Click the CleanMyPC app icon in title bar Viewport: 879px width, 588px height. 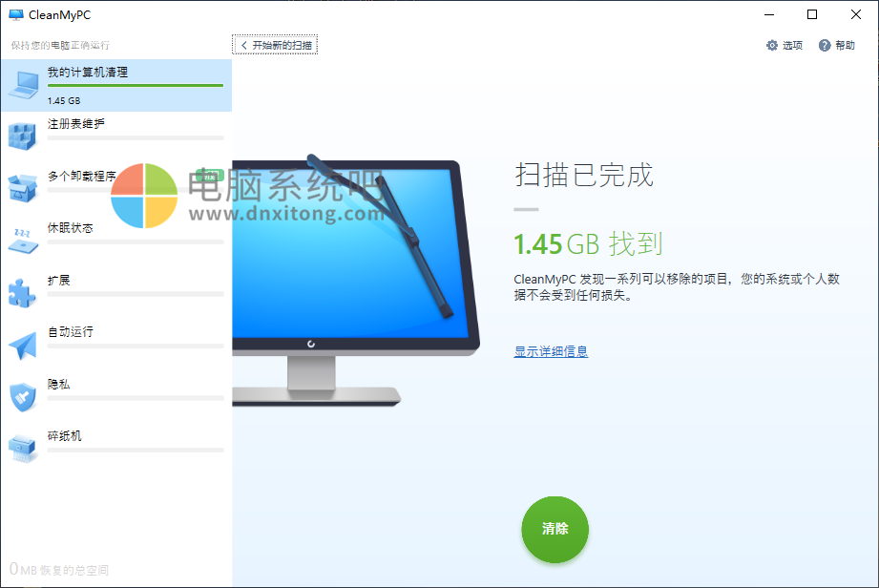pyautogui.click(x=16, y=15)
